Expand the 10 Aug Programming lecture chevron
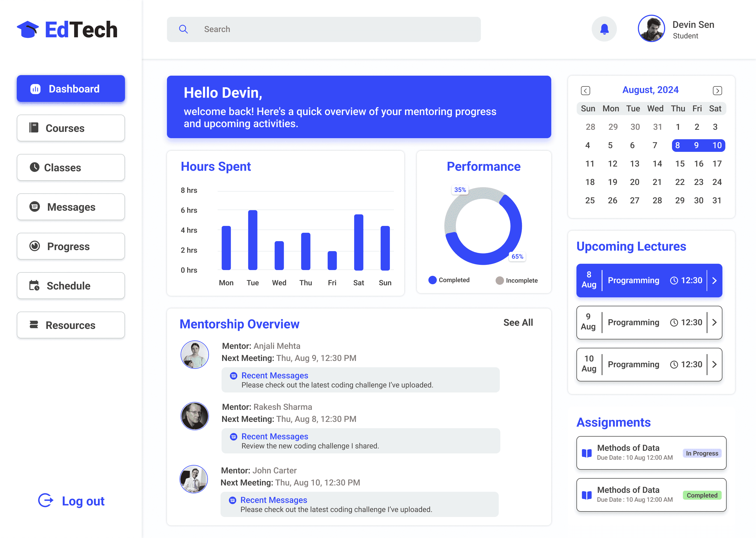Image resolution: width=756 pixels, height=538 pixels. pyautogui.click(x=714, y=364)
